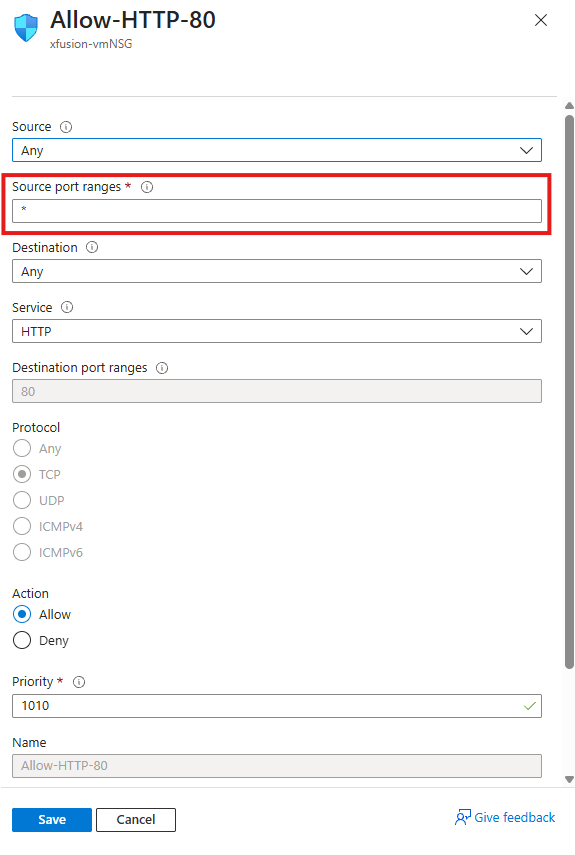
Task: Click the Priority field containing 1010
Action: [x=277, y=706]
